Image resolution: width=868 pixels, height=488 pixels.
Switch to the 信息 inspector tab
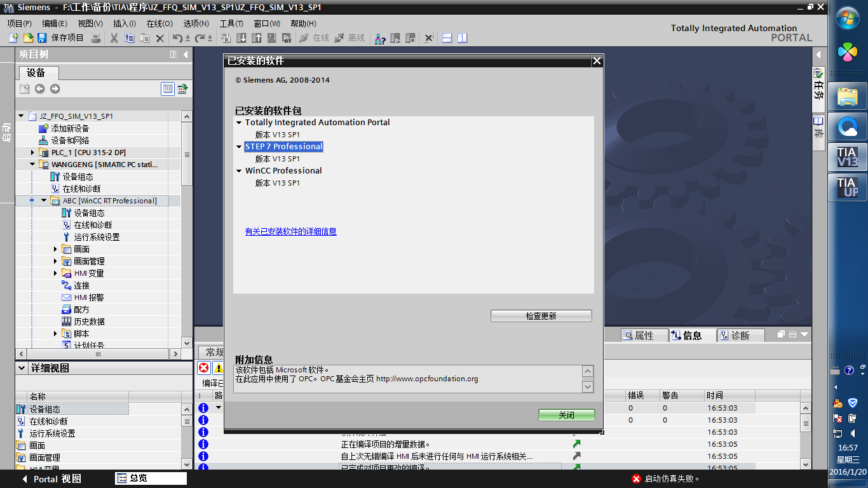coord(692,335)
